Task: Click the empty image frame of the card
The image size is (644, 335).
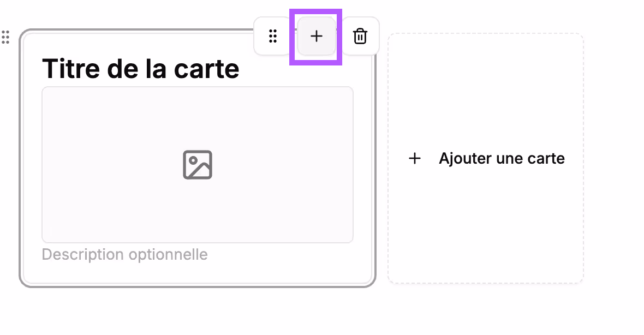Action: tap(197, 164)
